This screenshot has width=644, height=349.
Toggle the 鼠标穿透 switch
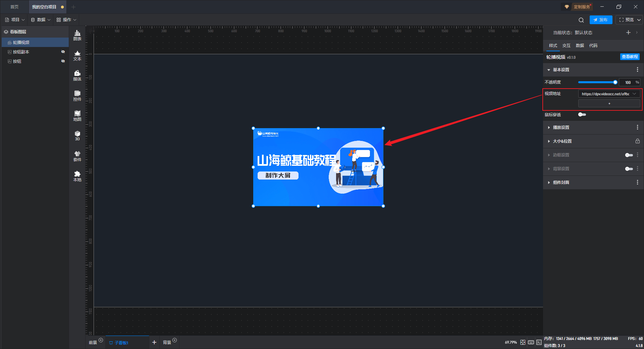[582, 114]
